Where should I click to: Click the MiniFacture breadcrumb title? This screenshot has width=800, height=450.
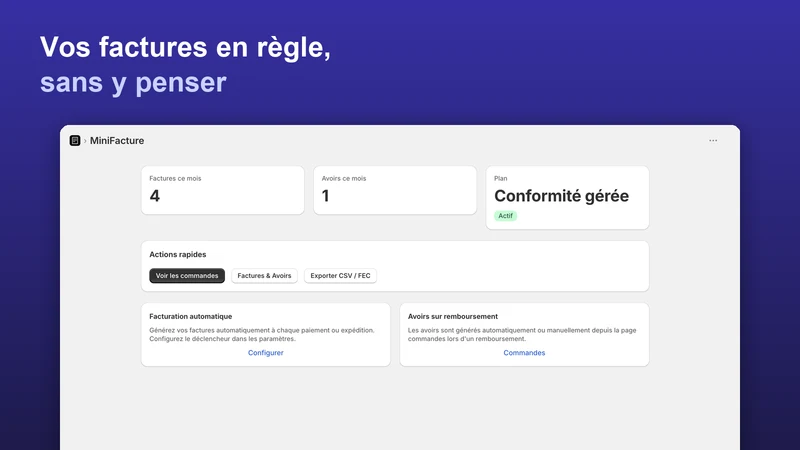point(117,140)
